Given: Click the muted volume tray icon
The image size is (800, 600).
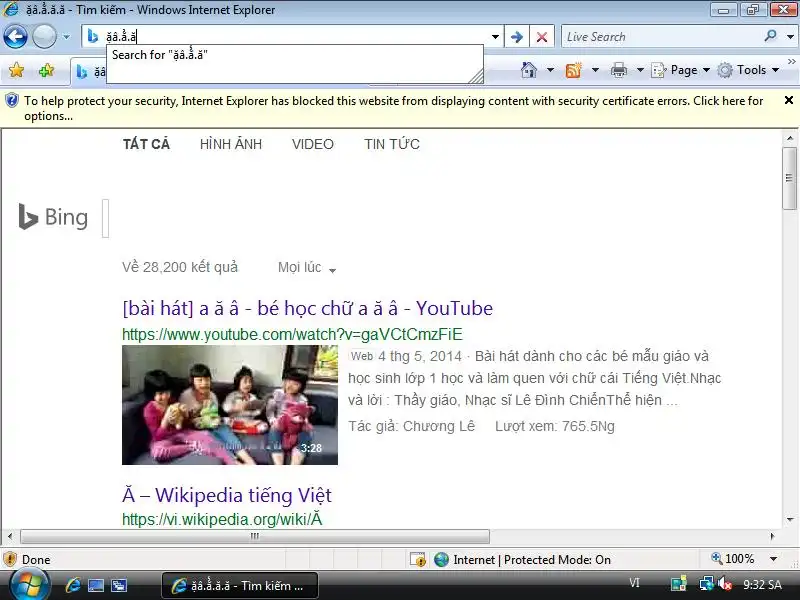Looking at the screenshot, I should tap(724, 583).
